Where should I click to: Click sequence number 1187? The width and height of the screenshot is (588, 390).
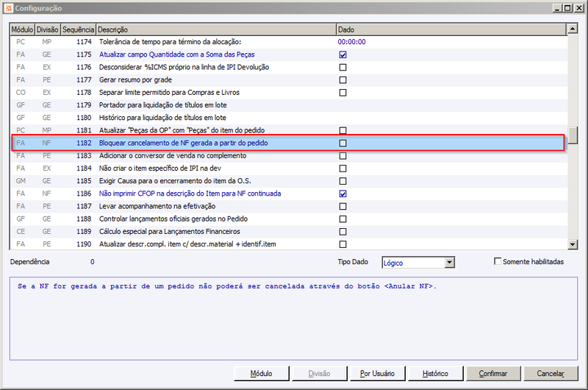tap(84, 207)
